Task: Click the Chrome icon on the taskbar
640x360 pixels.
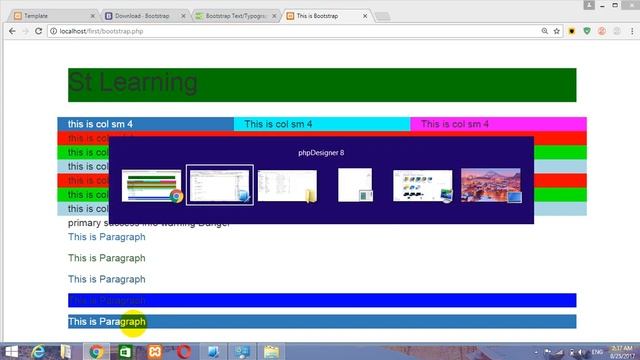Action: point(96,351)
